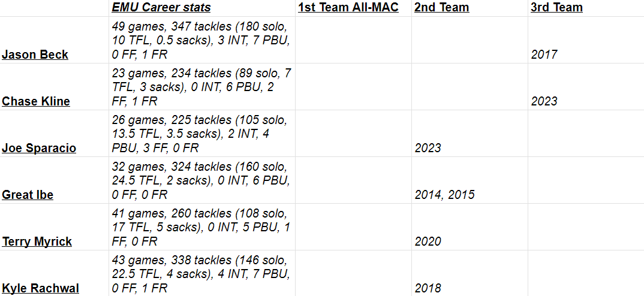Follow the Great Ibe link
The width and height of the screenshot is (644, 296).
pyautogui.click(x=28, y=195)
